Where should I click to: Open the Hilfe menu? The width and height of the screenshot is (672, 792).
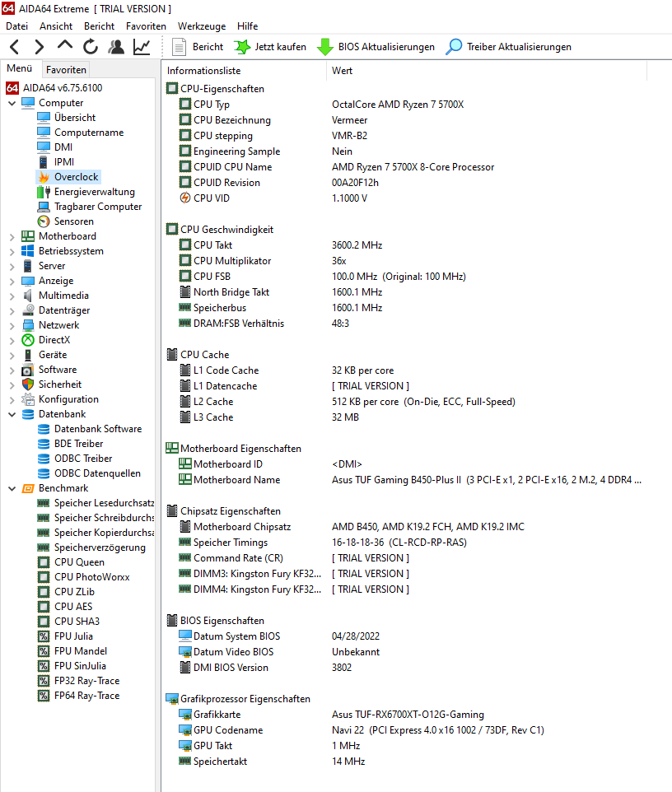click(x=248, y=26)
